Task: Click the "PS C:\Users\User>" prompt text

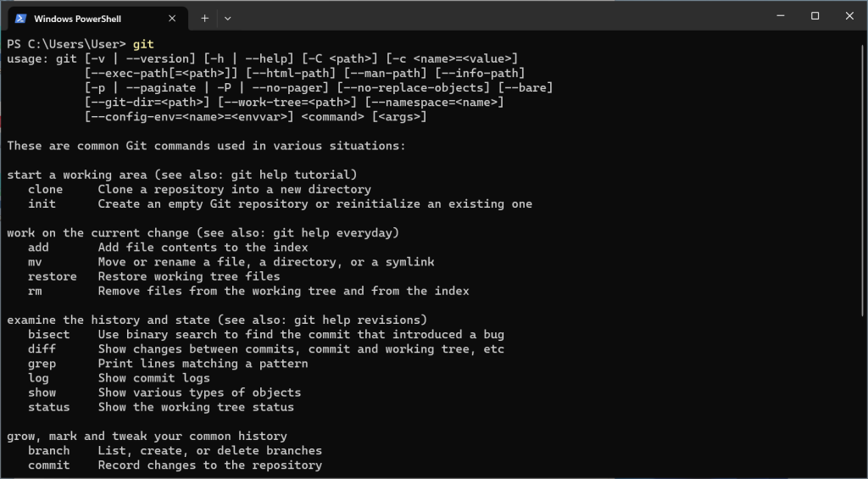Action: click(66, 44)
